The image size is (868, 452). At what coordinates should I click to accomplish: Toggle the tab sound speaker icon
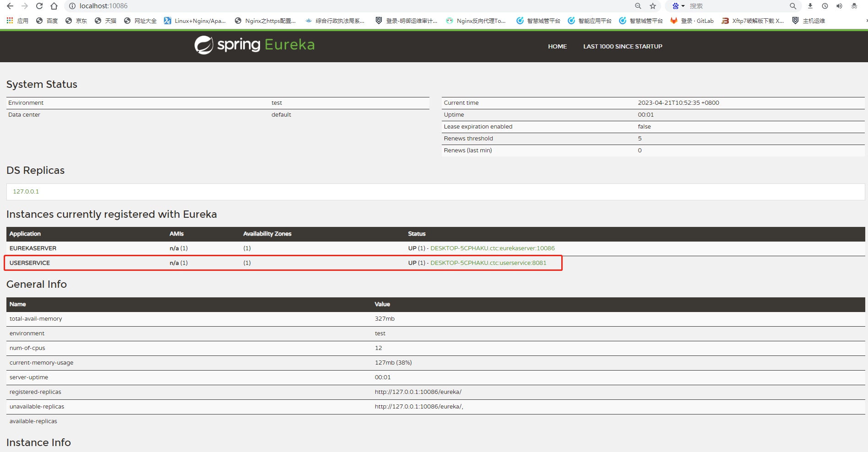click(839, 6)
